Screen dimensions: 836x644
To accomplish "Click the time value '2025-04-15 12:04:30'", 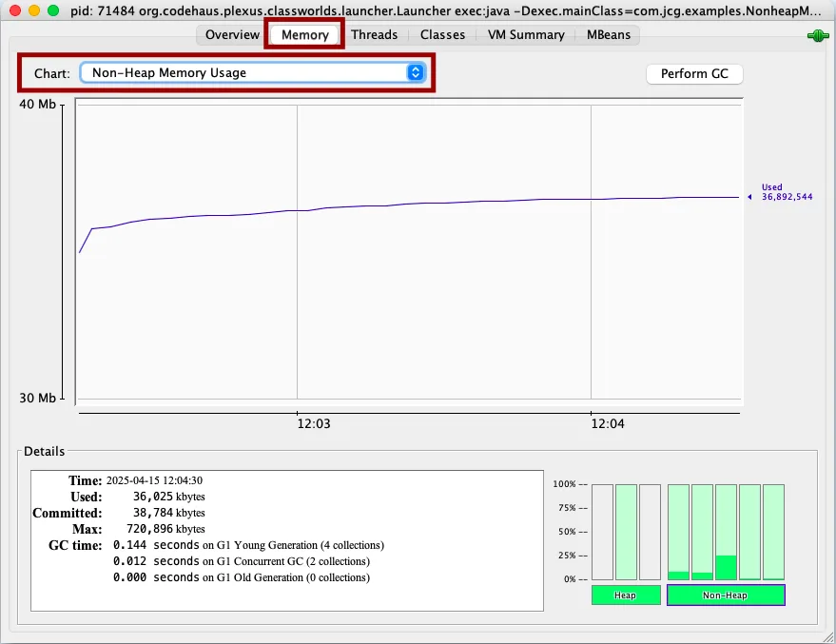I will (154, 480).
